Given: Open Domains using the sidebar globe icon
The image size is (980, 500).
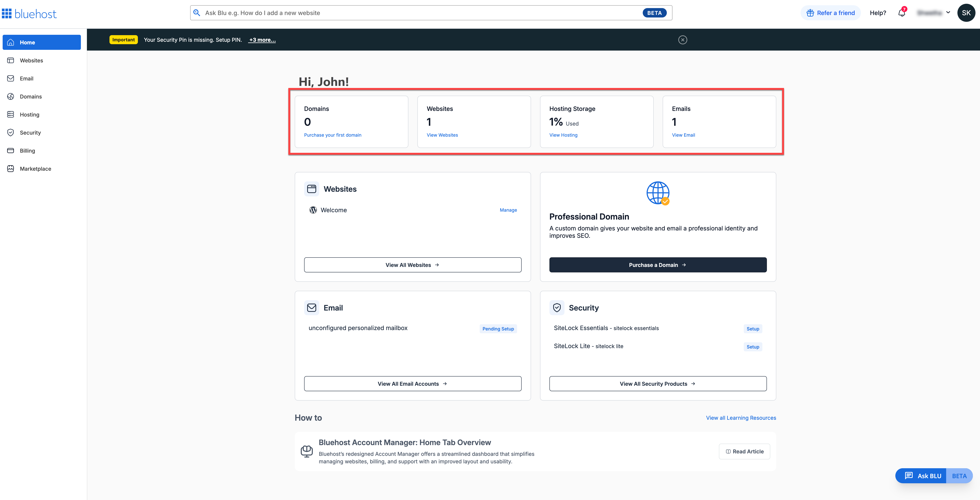Looking at the screenshot, I should [x=10, y=96].
